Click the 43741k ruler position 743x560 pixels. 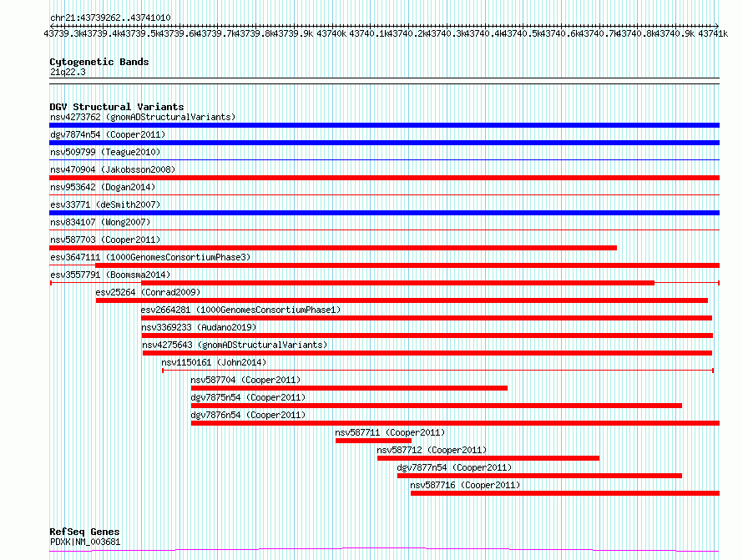point(713,33)
